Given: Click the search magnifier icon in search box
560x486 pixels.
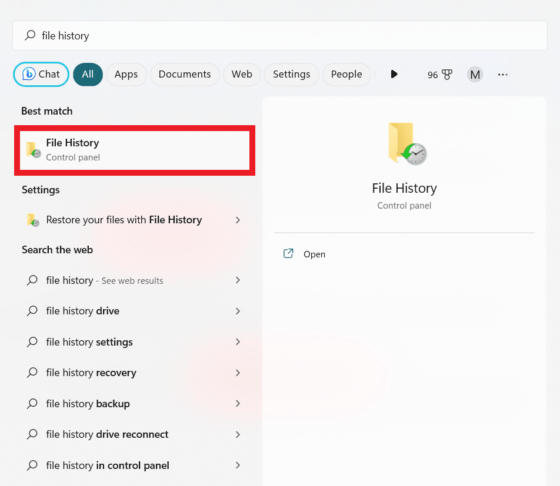Looking at the screenshot, I should (x=30, y=35).
